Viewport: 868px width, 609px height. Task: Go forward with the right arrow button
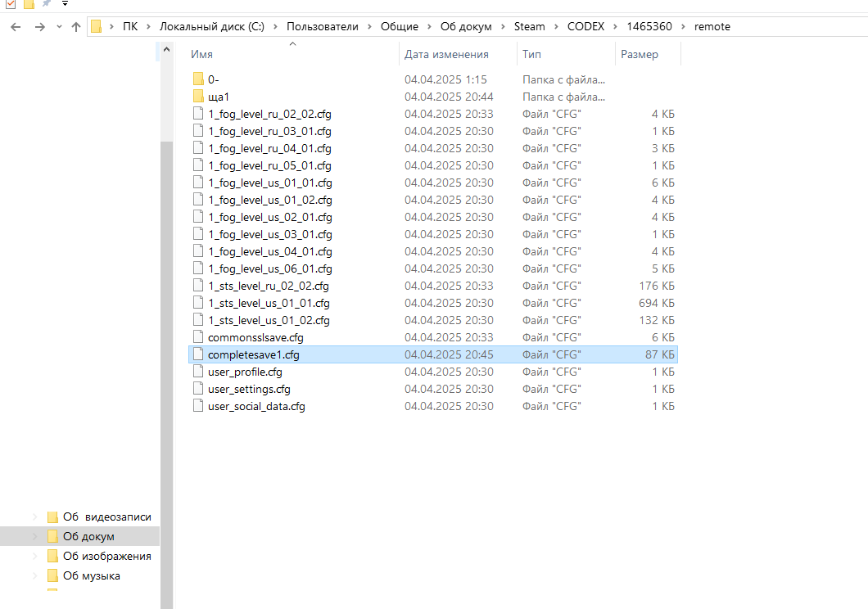point(40,26)
